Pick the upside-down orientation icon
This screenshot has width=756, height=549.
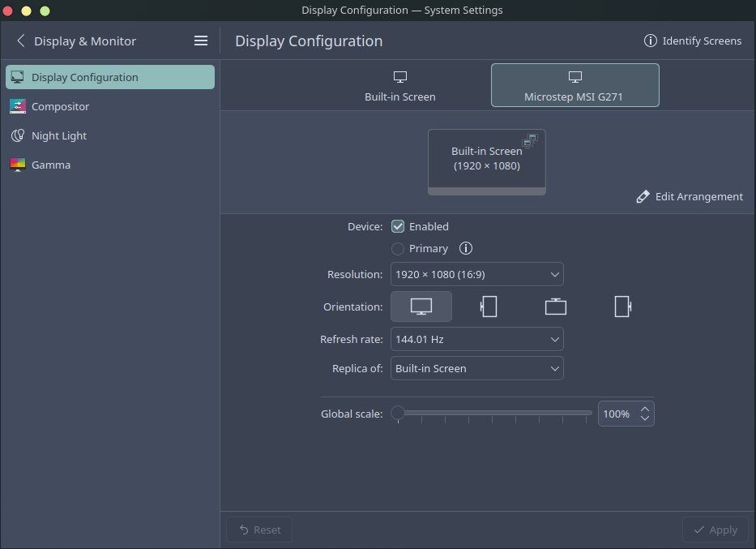point(556,307)
